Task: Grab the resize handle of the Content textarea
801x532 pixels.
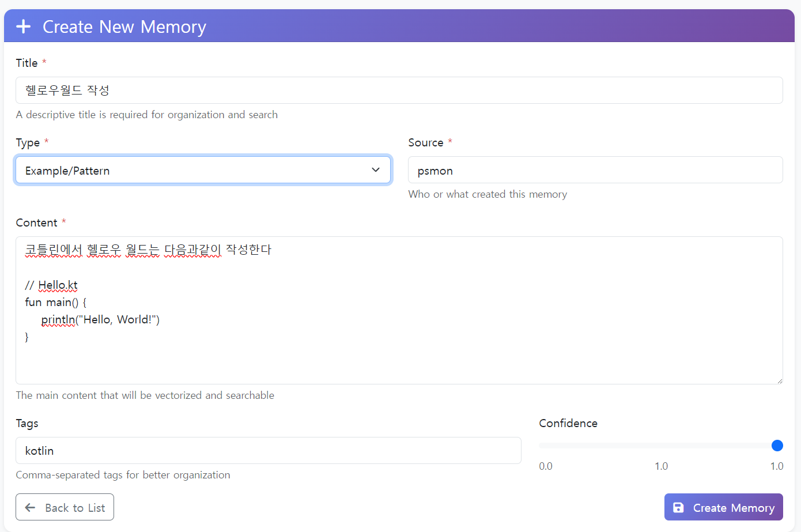Action: (x=779, y=380)
